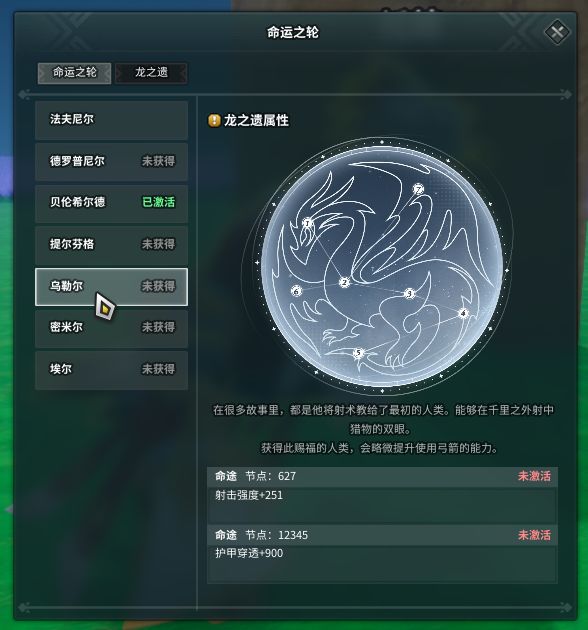Screen dimensions: 588x630
Task: Click the 节点：627 命途 row
Action: [382, 477]
